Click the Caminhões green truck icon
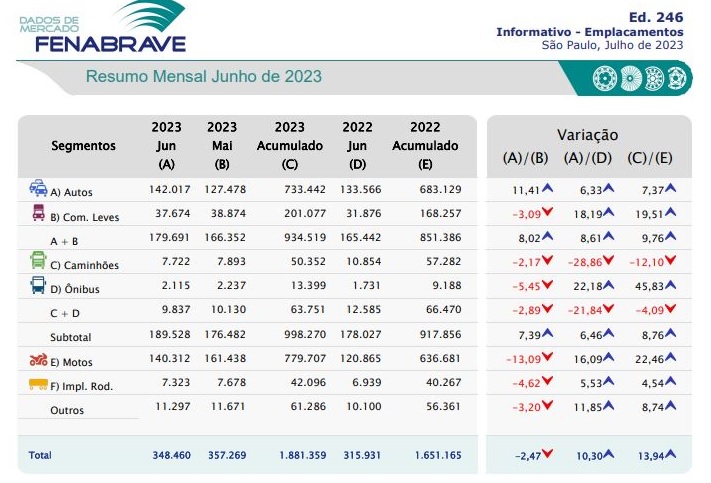 (38, 260)
